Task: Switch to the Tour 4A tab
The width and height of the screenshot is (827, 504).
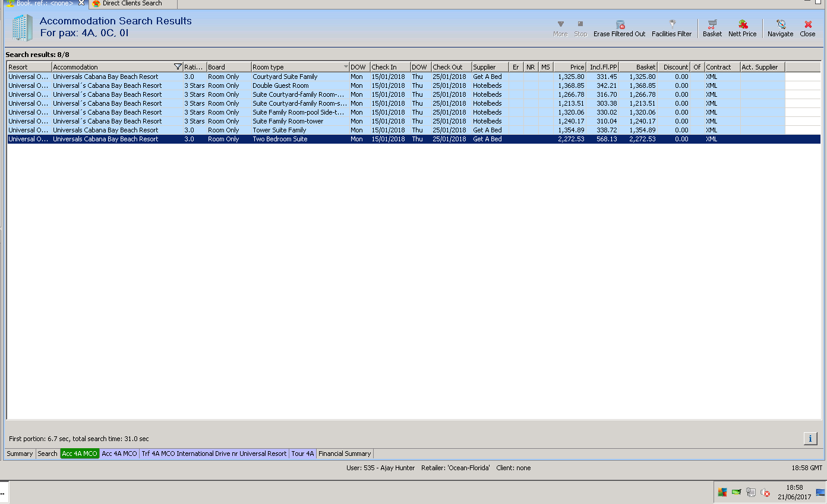Action: [x=302, y=454]
